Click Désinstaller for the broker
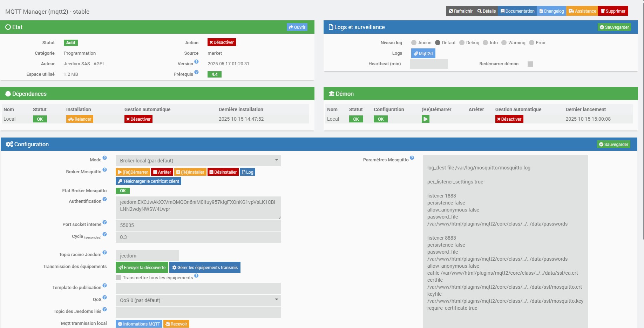Viewport: 644px width, 328px height. pyautogui.click(x=223, y=172)
